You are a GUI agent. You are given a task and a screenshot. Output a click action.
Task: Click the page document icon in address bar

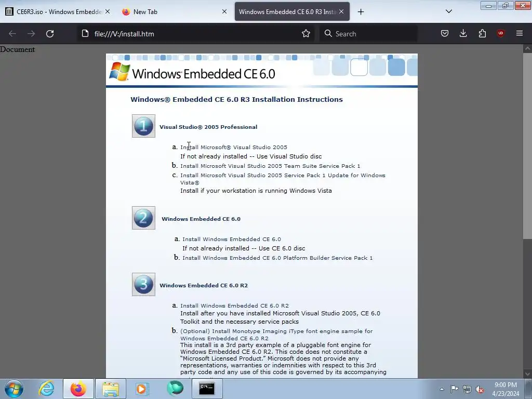click(x=85, y=34)
